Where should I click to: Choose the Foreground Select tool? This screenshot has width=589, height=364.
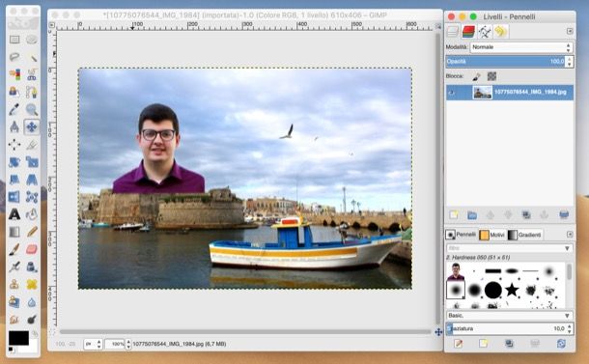(x=14, y=92)
